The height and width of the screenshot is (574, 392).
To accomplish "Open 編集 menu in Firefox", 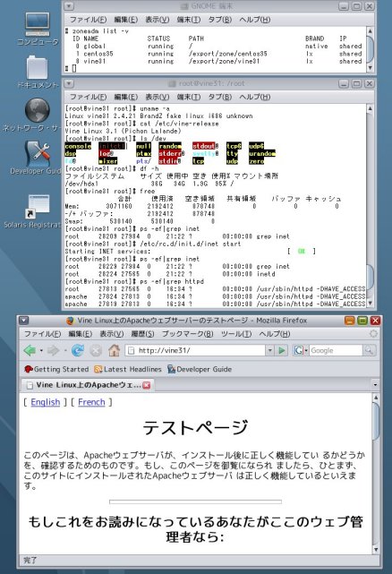I will coord(81,334).
